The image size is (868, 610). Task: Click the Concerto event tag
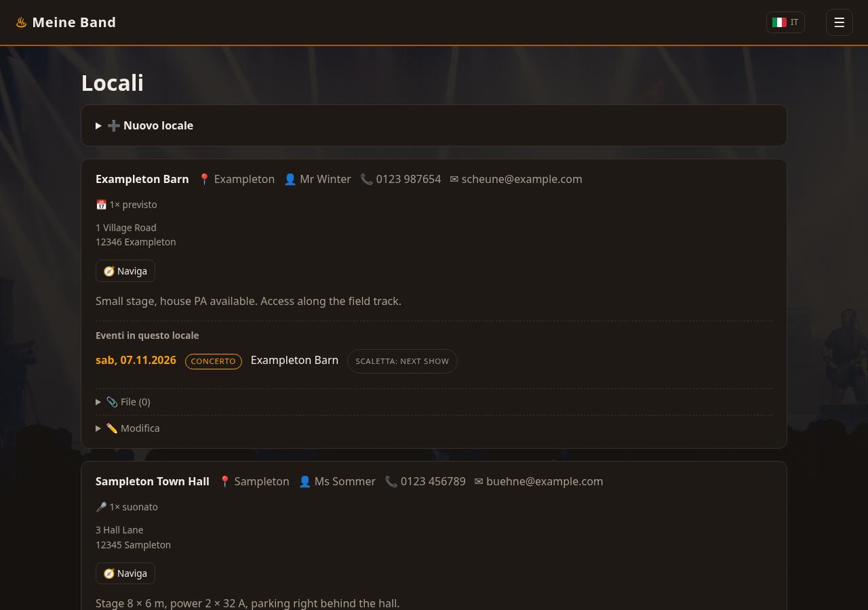pos(214,361)
